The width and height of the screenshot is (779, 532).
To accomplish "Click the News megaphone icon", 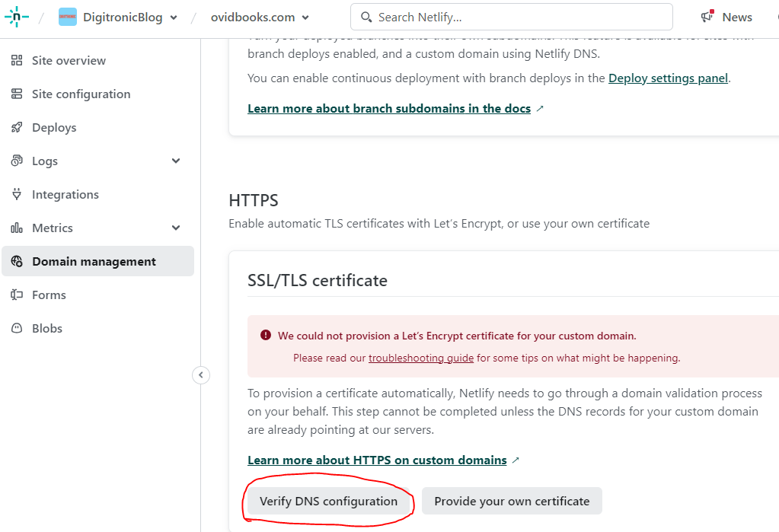I will tap(707, 17).
